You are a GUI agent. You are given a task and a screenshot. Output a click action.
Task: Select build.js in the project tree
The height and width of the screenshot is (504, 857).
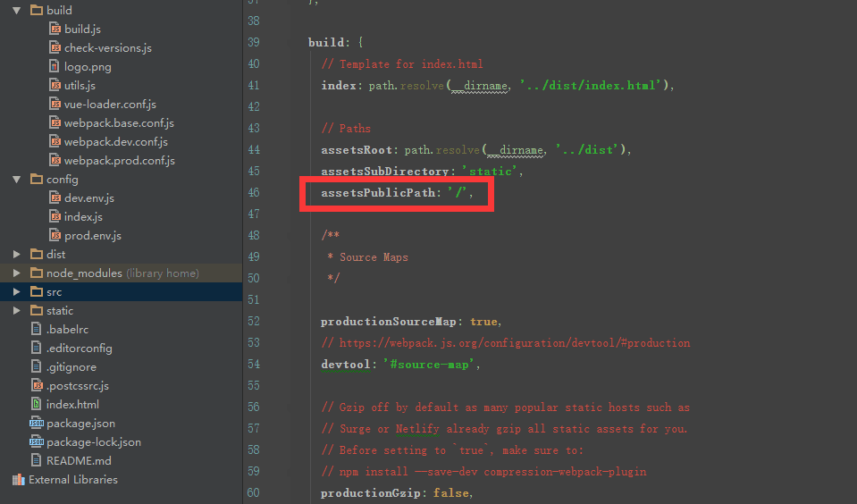click(x=82, y=29)
